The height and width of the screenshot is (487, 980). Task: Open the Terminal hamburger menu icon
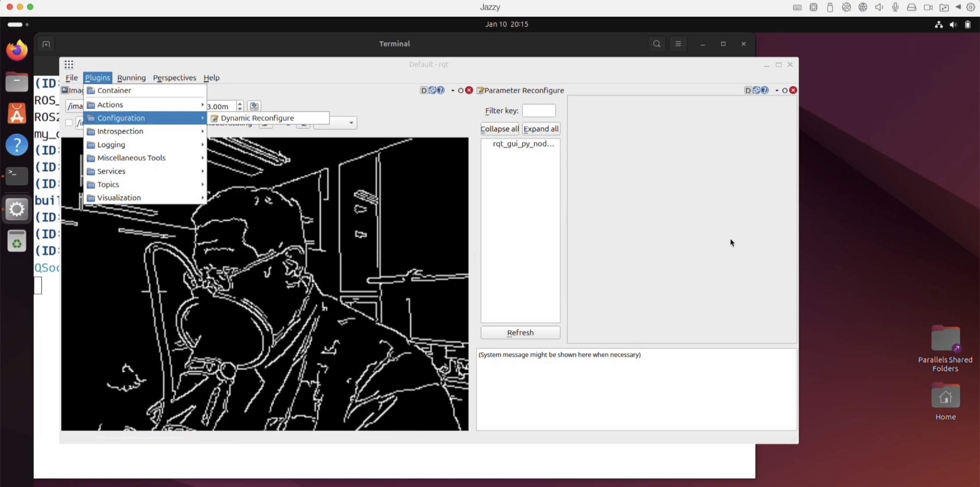point(678,44)
